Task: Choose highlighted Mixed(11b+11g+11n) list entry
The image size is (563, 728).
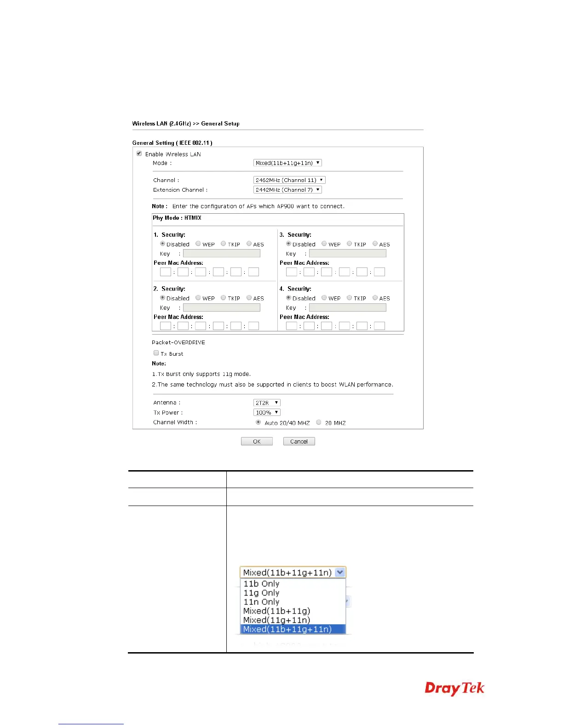Action: pyautogui.click(x=293, y=629)
